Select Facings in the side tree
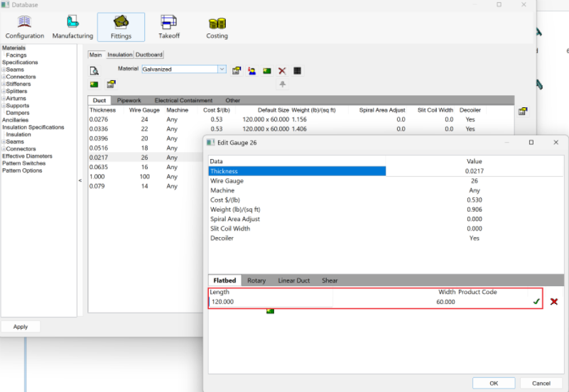The image size is (569, 392). 16,55
